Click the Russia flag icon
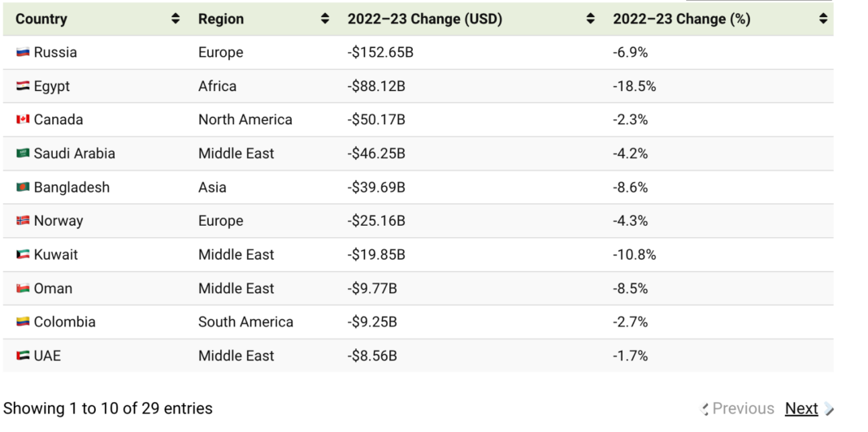 [23, 53]
